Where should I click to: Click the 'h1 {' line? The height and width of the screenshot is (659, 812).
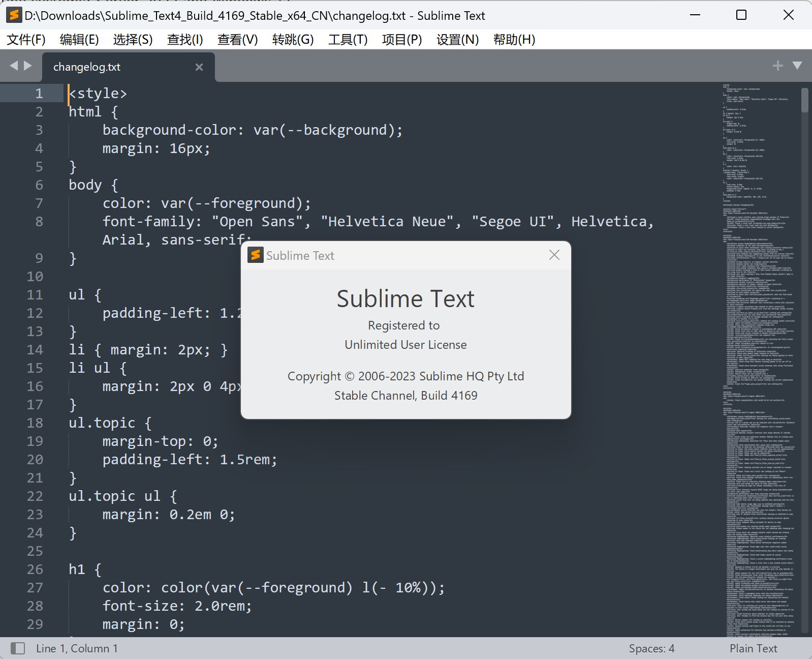point(85,570)
